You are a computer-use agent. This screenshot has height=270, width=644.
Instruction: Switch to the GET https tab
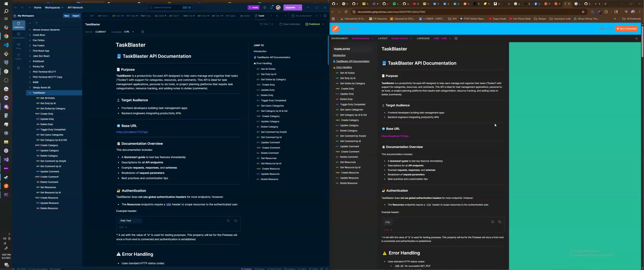202,16
